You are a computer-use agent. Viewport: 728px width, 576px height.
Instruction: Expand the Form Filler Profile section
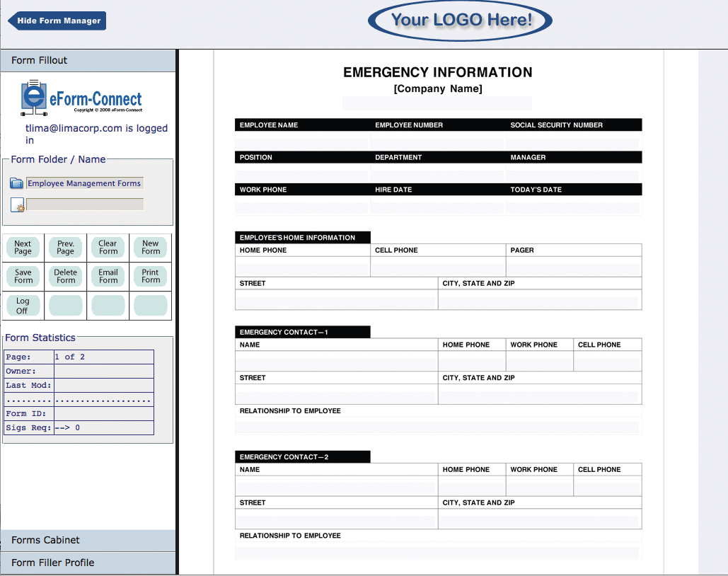[88, 563]
